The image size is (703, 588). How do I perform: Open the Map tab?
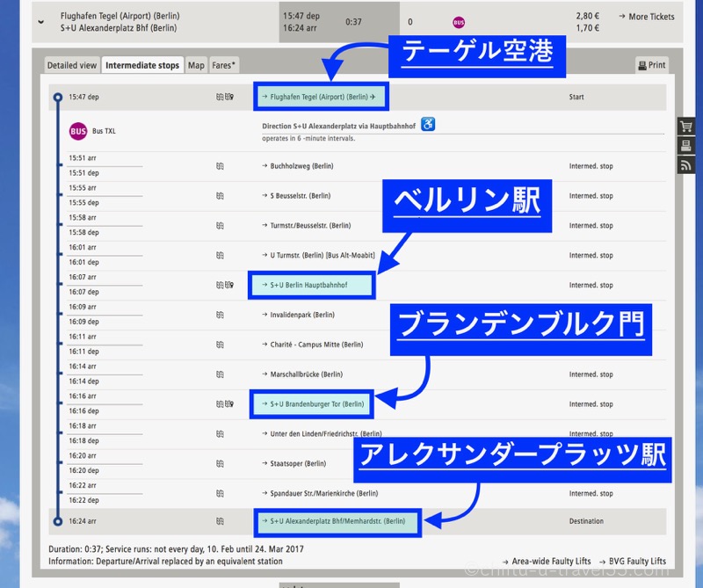click(196, 66)
